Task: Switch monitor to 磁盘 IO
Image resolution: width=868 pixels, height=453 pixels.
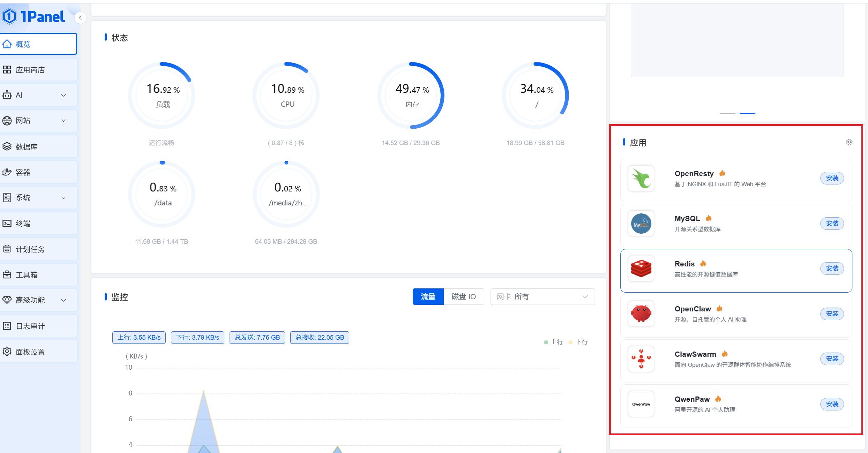Action: click(x=463, y=297)
